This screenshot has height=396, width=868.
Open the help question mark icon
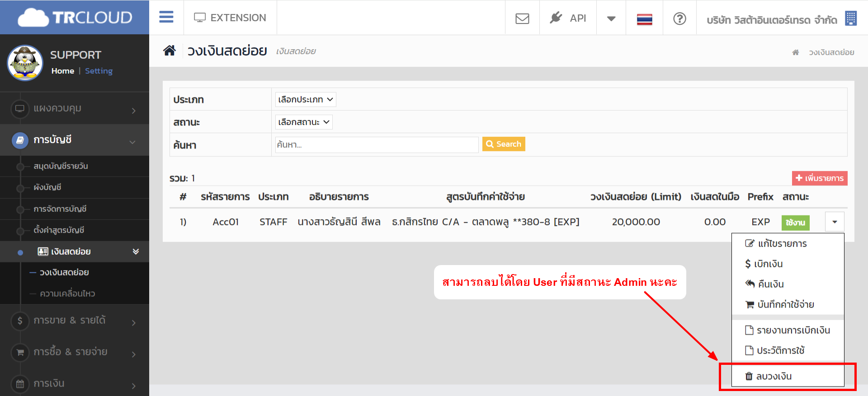pos(679,19)
